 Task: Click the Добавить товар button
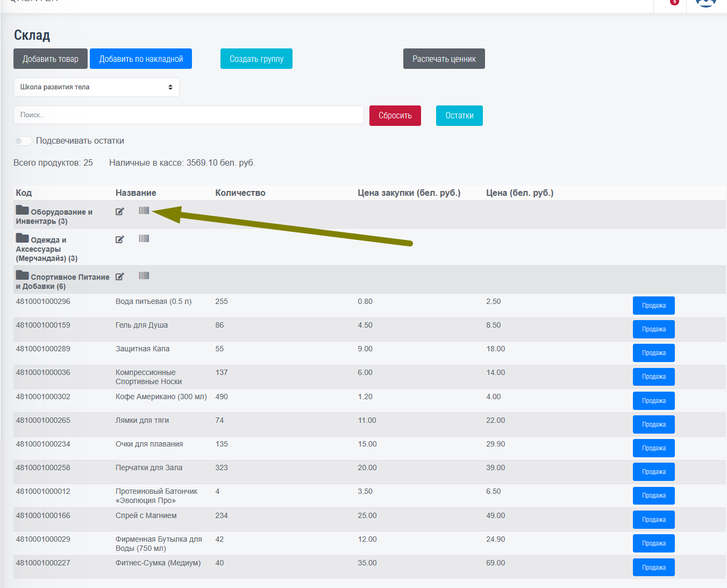point(50,59)
